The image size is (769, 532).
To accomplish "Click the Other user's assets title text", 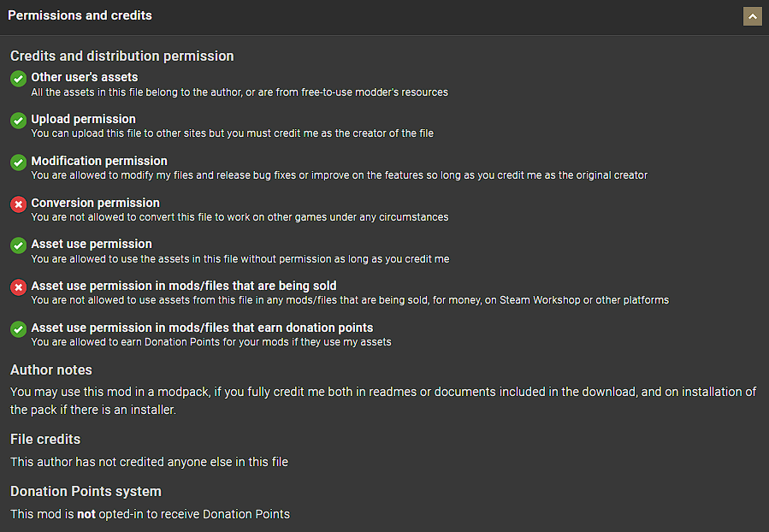I will 85,77.
